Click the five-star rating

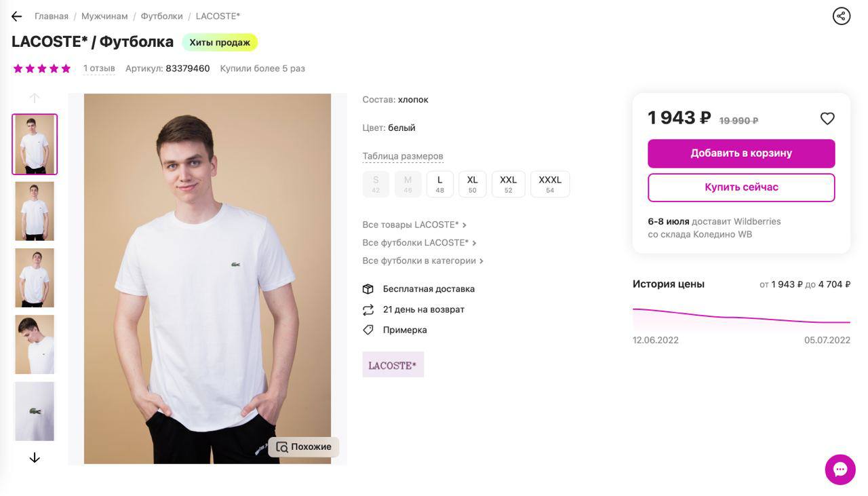click(42, 69)
